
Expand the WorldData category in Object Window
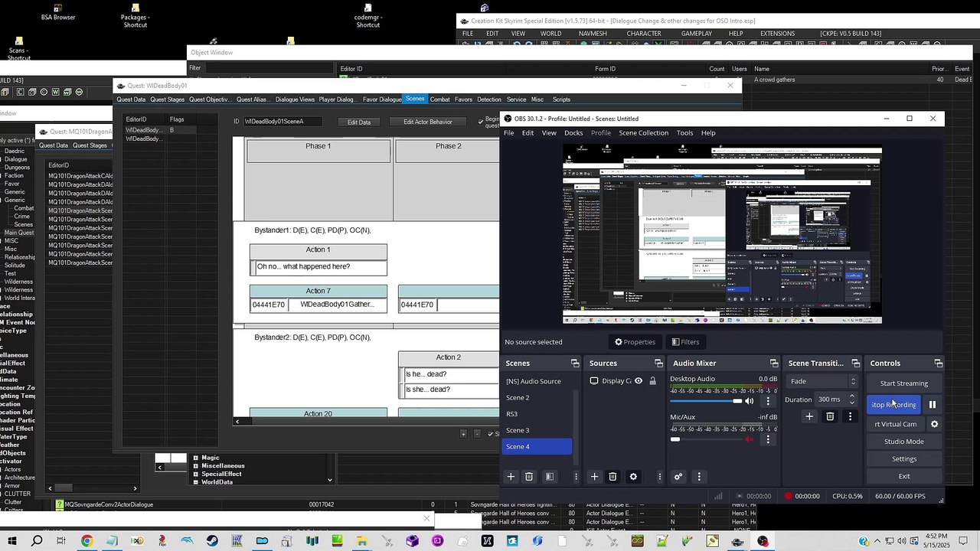pyautogui.click(x=195, y=482)
